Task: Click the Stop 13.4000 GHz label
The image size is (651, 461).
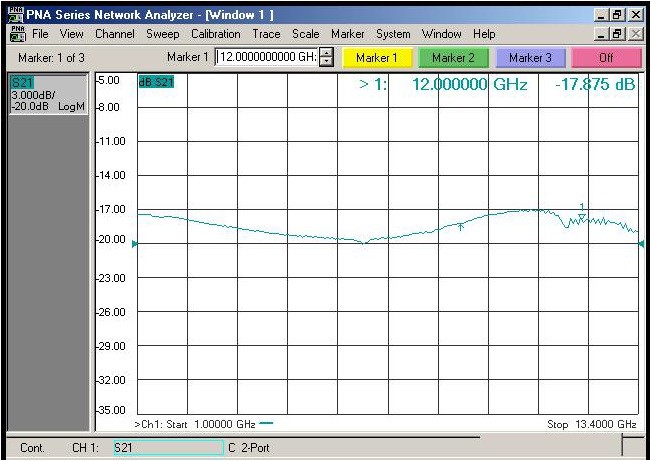Action: (592, 424)
